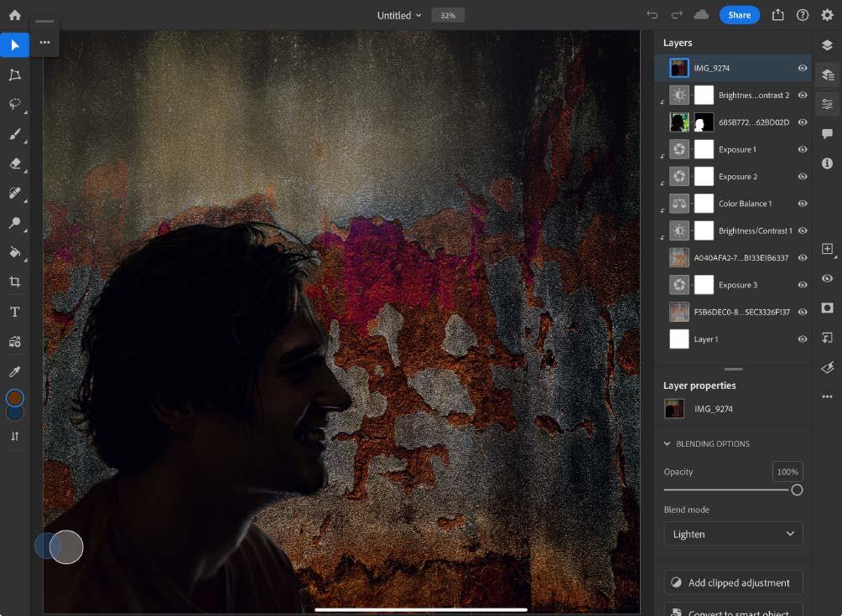The height and width of the screenshot is (616, 842).
Task: Check cloud sync status
Action: [701, 15]
